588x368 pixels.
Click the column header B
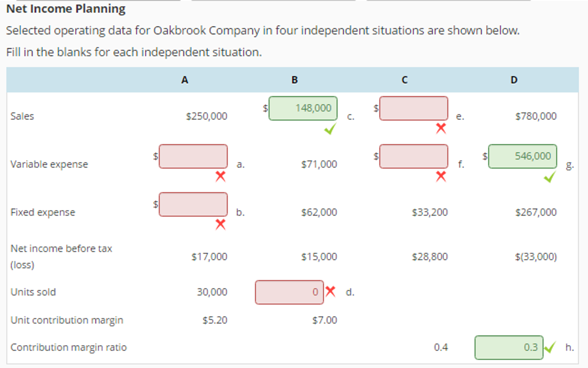[x=294, y=80]
